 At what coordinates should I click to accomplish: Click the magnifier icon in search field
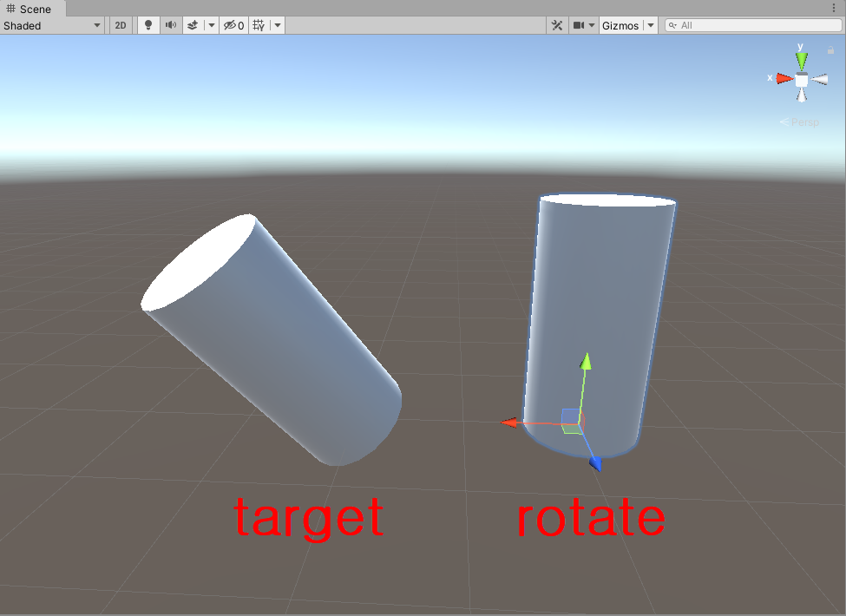(x=672, y=25)
